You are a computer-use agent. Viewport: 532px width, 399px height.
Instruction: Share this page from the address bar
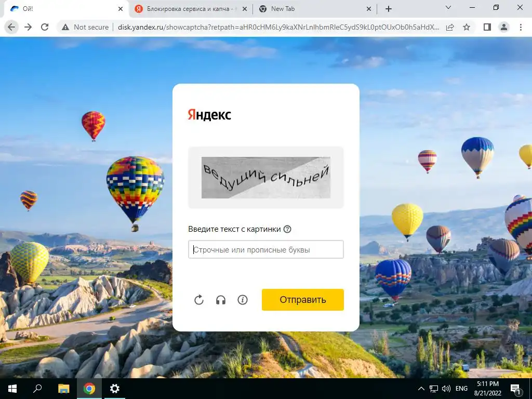pos(450,27)
